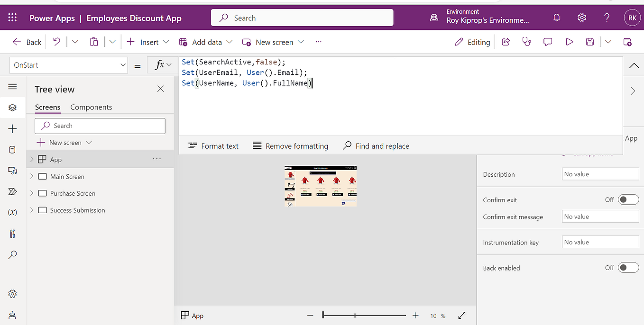
Task: Open the Data sources pane
Action: 12,149
